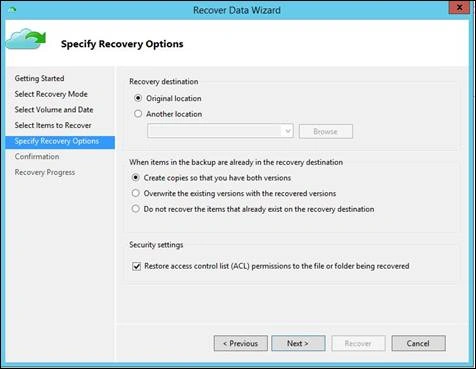Click the greyed Recover button
The height and width of the screenshot is (369, 476).
[x=358, y=343]
